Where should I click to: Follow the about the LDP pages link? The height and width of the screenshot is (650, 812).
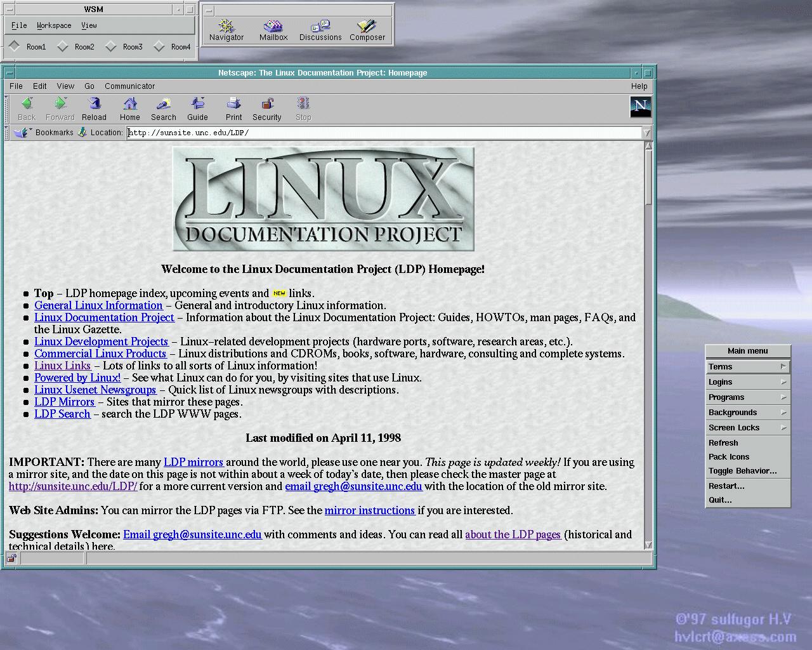513,534
